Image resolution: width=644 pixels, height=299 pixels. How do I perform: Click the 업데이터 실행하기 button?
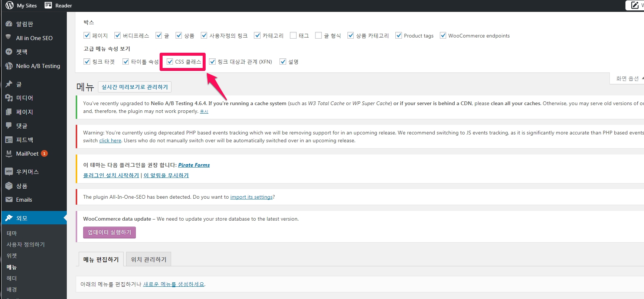[109, 232]
